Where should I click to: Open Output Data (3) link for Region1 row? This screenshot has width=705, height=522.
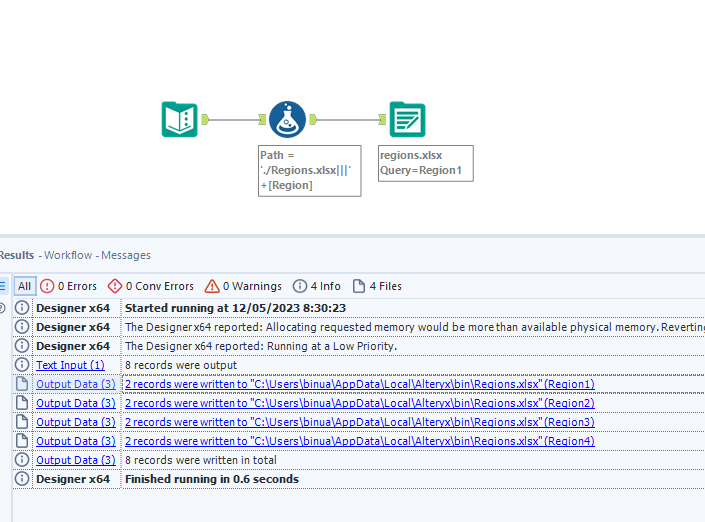(x=76, y=384)
